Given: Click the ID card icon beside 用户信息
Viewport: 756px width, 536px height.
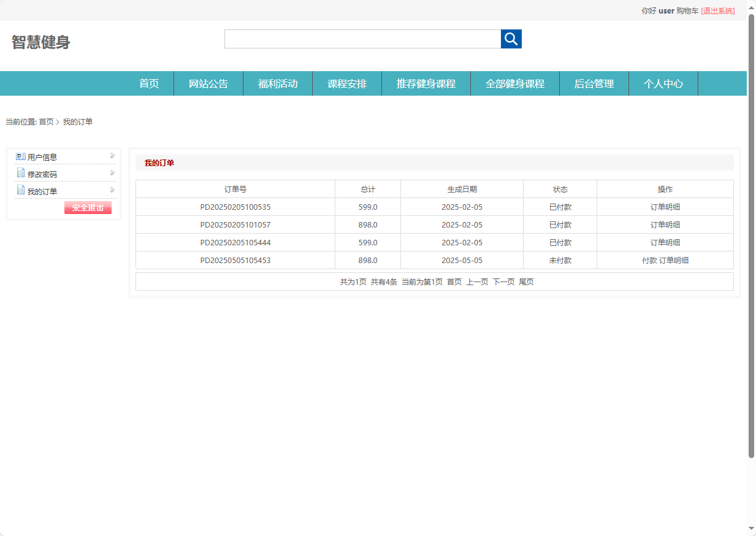Looking at the screenshot, I should tap(19, 156).
